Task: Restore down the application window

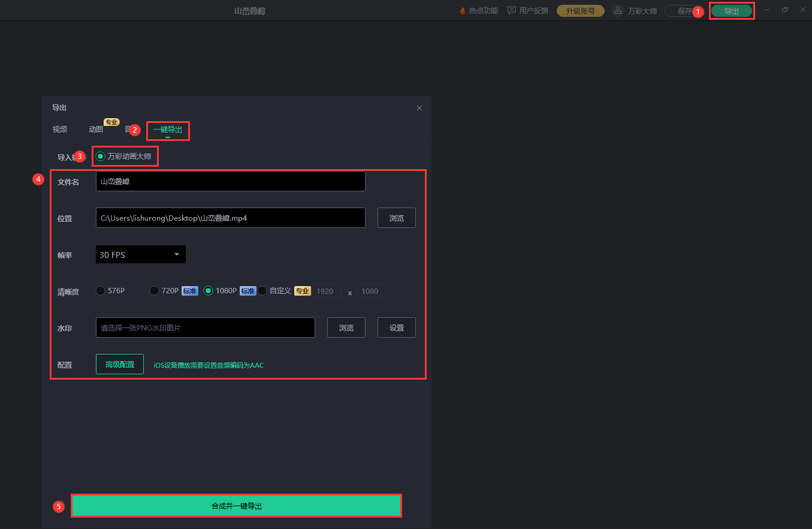Action: (x=785, y=10)
